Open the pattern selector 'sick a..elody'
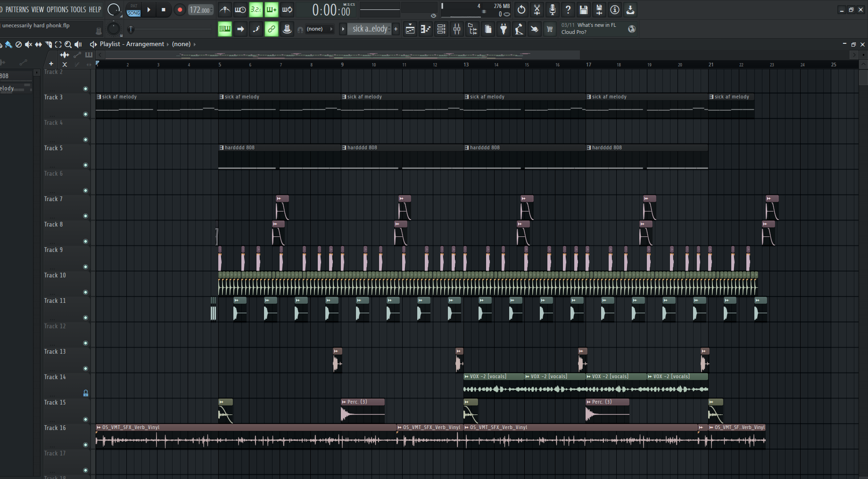 pos(370,29)
